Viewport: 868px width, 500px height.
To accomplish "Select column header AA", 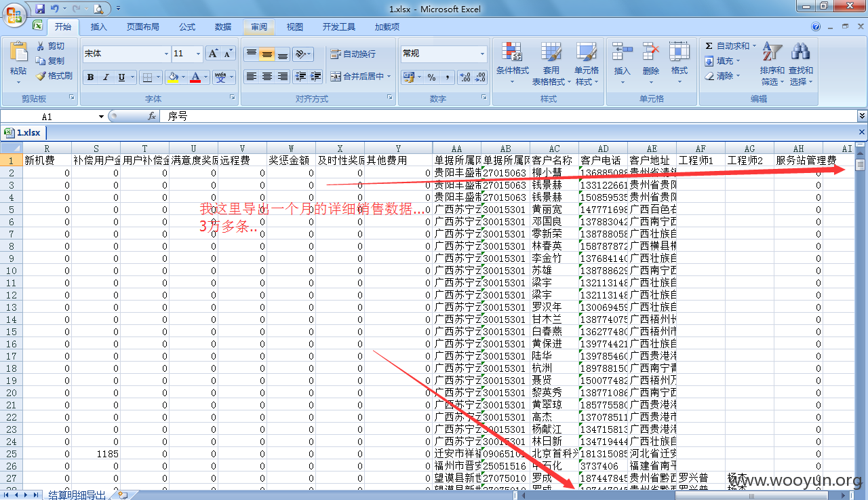I will click(x=456, y=148).
